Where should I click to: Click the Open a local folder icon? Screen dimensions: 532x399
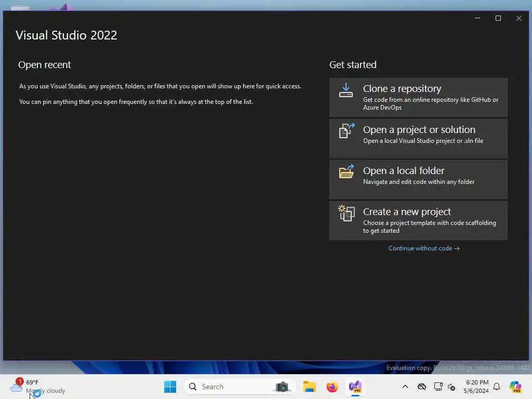point(347,171)
